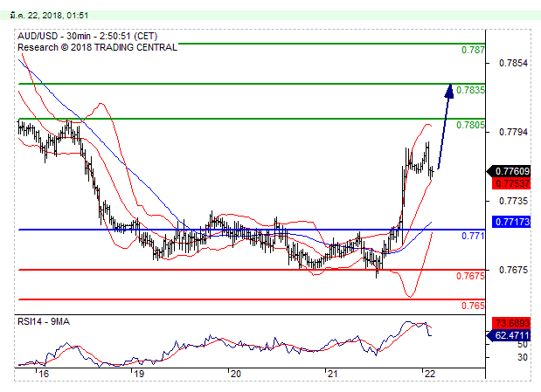Click the axis value 0.7735

[x=513, y=201]
